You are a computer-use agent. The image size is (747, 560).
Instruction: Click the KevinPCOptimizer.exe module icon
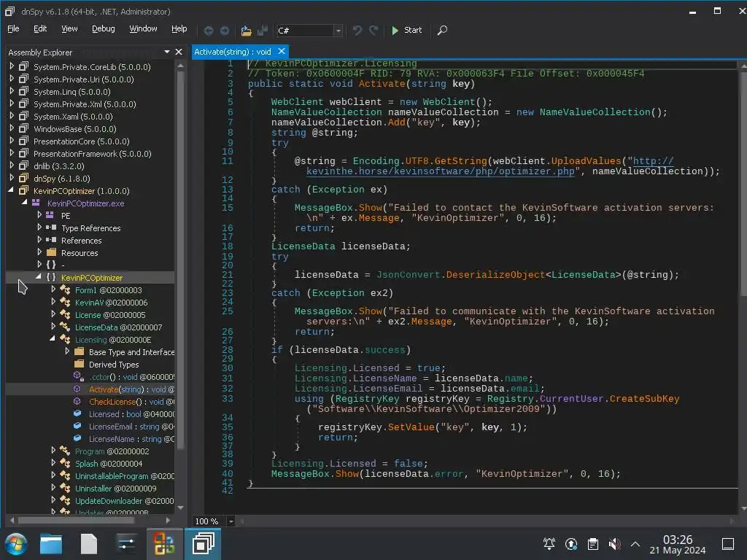coord(36,203)
